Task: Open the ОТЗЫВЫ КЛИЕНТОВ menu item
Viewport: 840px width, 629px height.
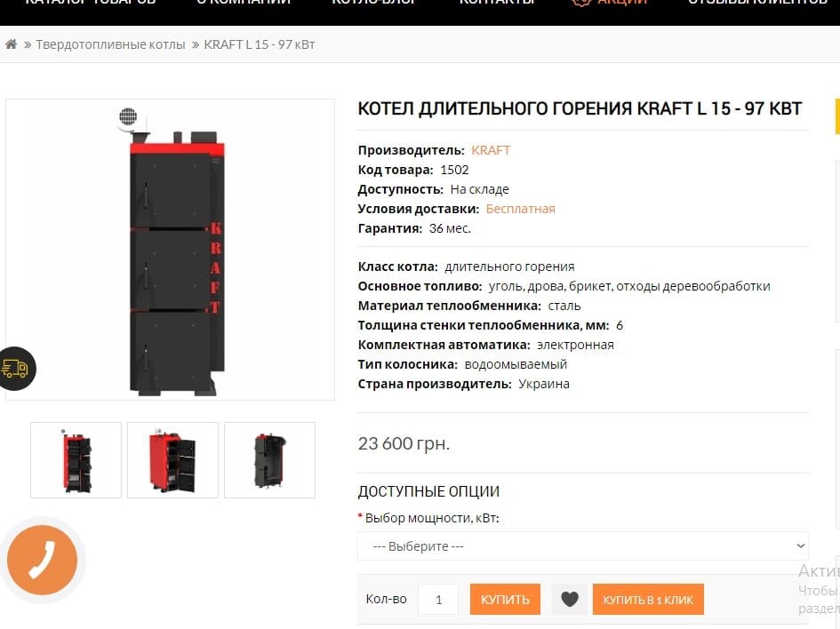Action: [757, 3]
